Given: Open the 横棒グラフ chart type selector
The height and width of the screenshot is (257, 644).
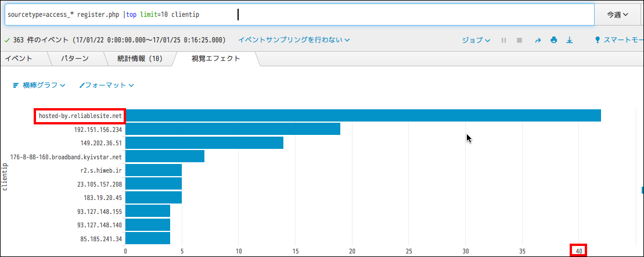Looking at the screenshot, I should 39,85.
